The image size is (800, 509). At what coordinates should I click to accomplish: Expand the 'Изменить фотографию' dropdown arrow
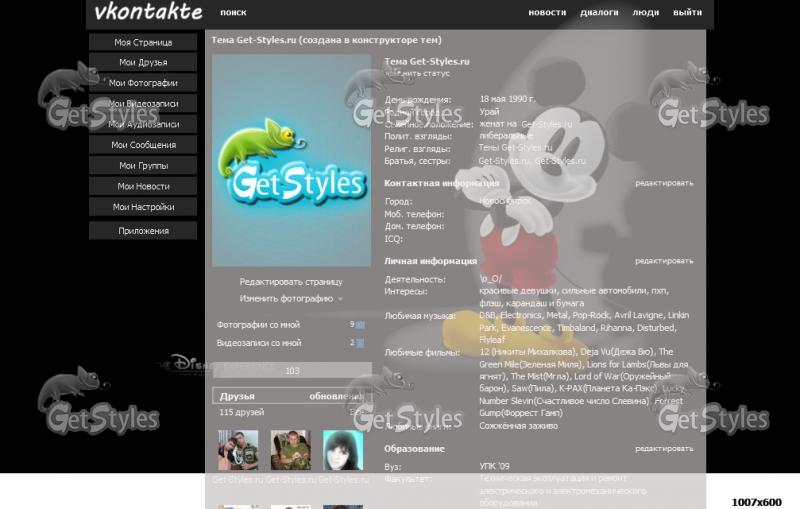tap(340, 299)
